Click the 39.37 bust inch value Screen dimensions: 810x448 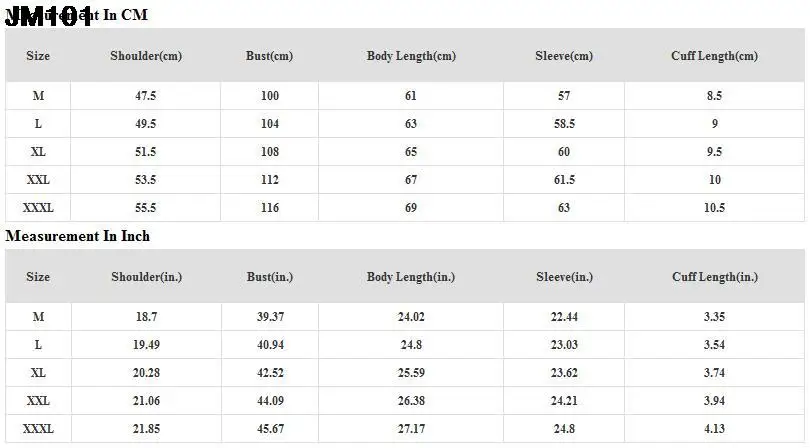(269, 316)
